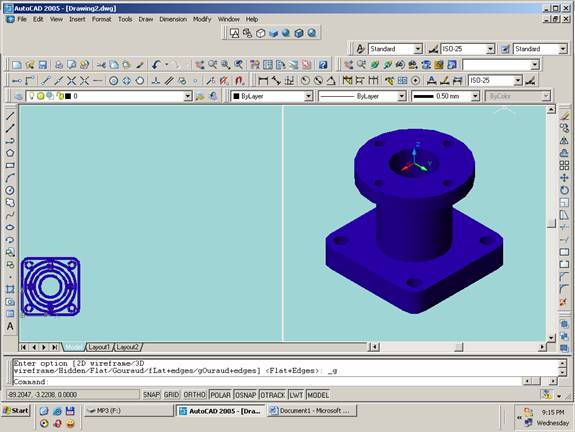Open the Standard table style dropdown
This screenshot has height=432, width=575.
(x=563, y=49)
